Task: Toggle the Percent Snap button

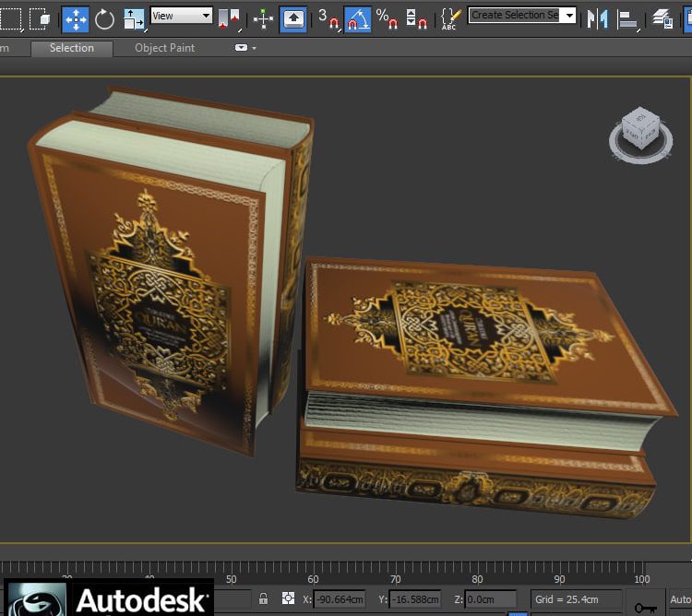Action: [386, 18]
